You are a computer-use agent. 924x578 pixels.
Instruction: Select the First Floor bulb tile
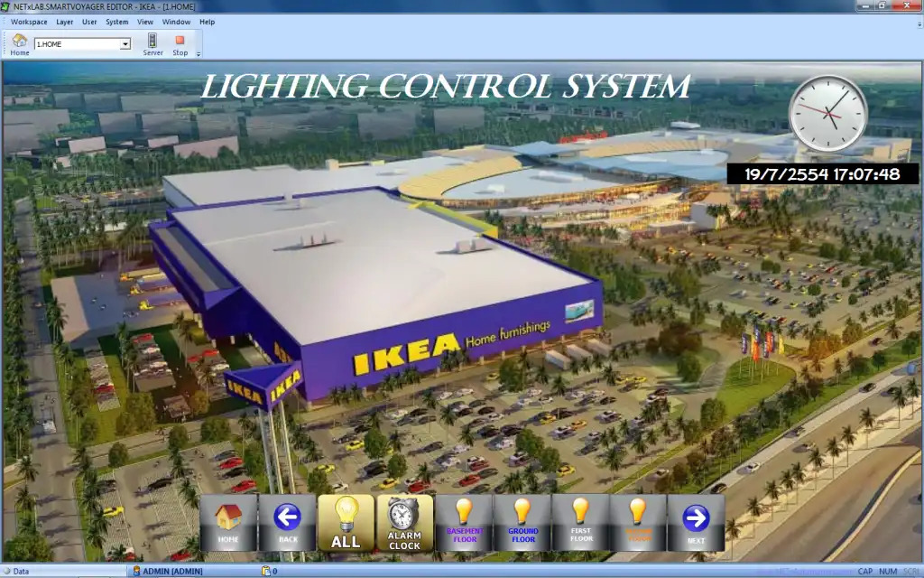pyautogui.click(x=580, y=522)
